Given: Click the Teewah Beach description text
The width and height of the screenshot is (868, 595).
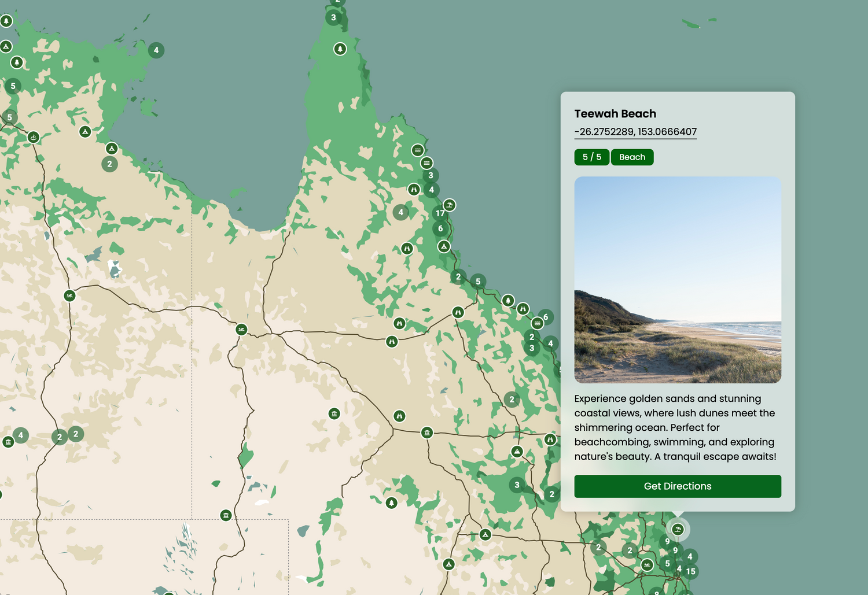Looking at the screenshot, I should click(675, 427).
